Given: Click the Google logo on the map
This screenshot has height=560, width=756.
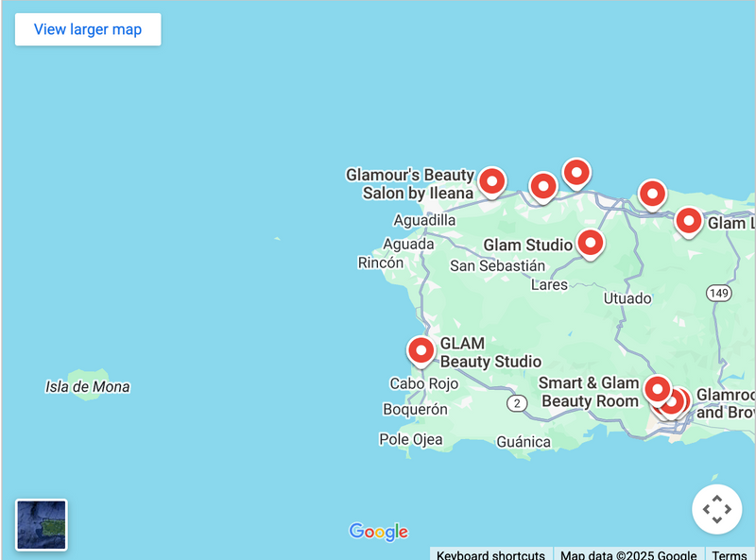Looking at the screenshot, I should point(378,532).
